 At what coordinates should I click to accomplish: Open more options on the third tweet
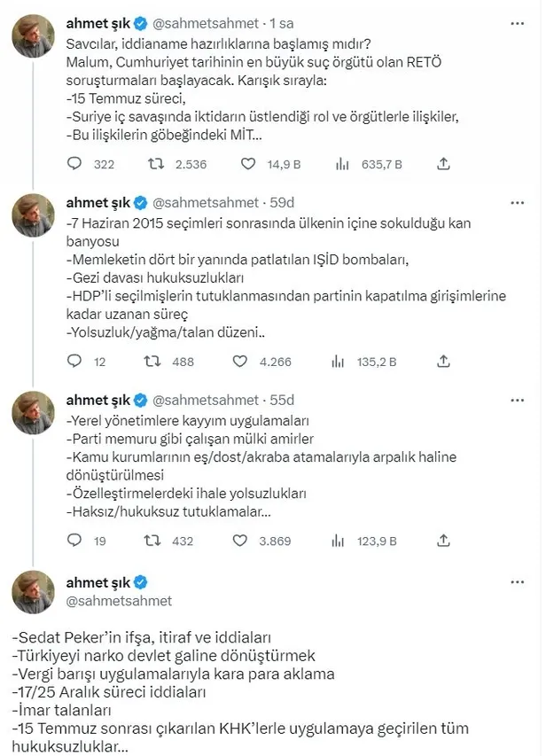click(x=517, y=401)
